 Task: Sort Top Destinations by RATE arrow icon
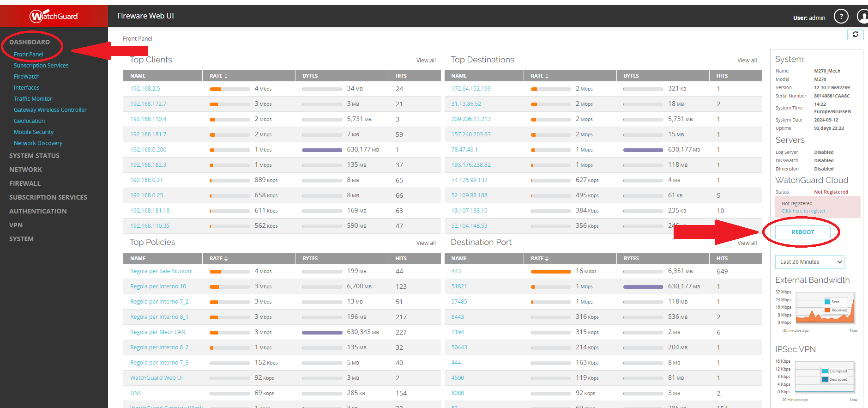(x=547, y=76)
